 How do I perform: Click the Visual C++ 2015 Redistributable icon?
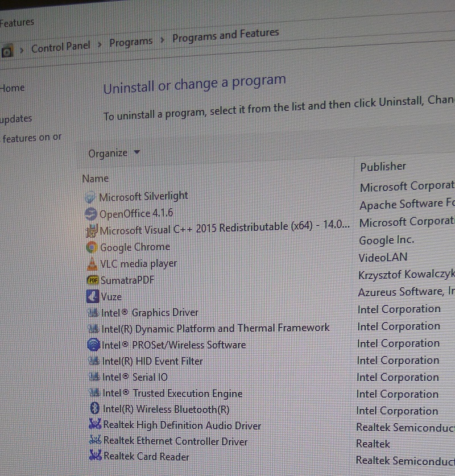tap(92, 231)
